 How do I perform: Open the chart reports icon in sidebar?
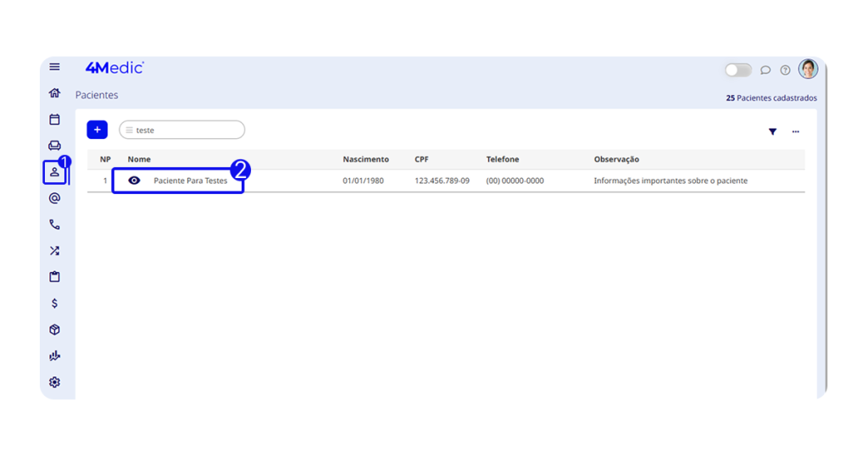coord(54,356)
